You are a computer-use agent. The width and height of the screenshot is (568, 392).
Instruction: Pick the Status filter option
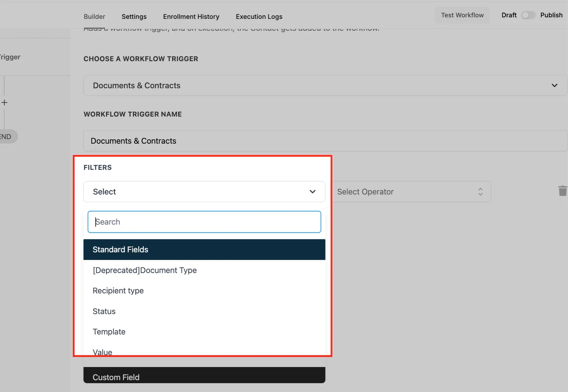tap(204, 311)
